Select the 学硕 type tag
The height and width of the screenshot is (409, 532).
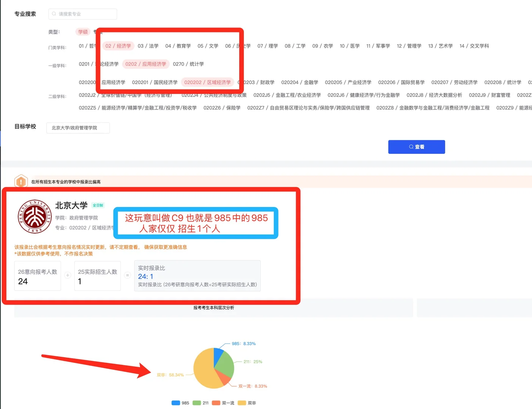coord(83,32)
